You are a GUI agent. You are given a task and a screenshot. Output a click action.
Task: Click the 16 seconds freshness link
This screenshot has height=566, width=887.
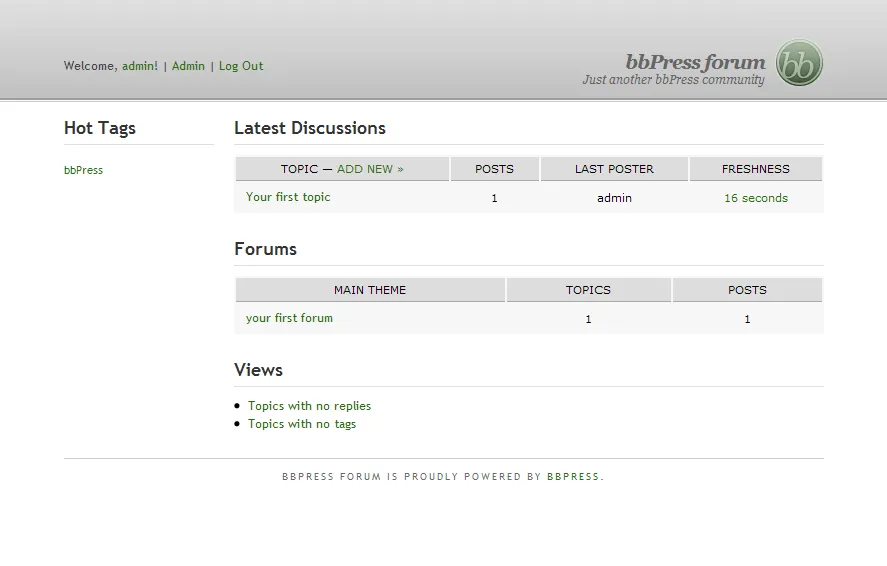tap(755, 198)
